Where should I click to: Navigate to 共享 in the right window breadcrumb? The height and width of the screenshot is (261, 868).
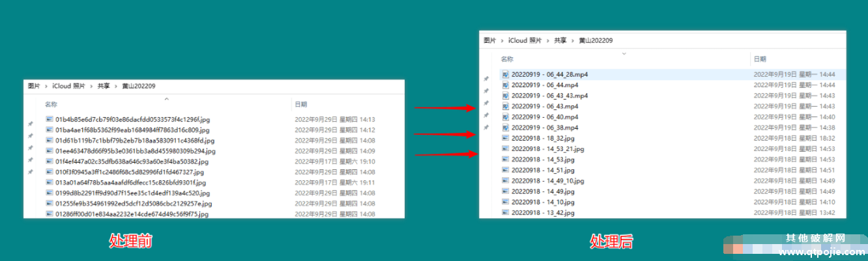click(560, 40)
